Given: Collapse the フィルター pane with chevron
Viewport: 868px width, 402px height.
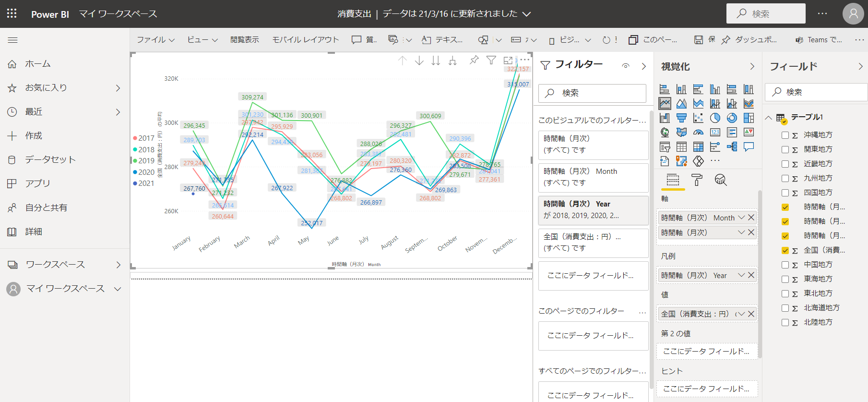Looking at the screenshot, I should pos(644,66).
